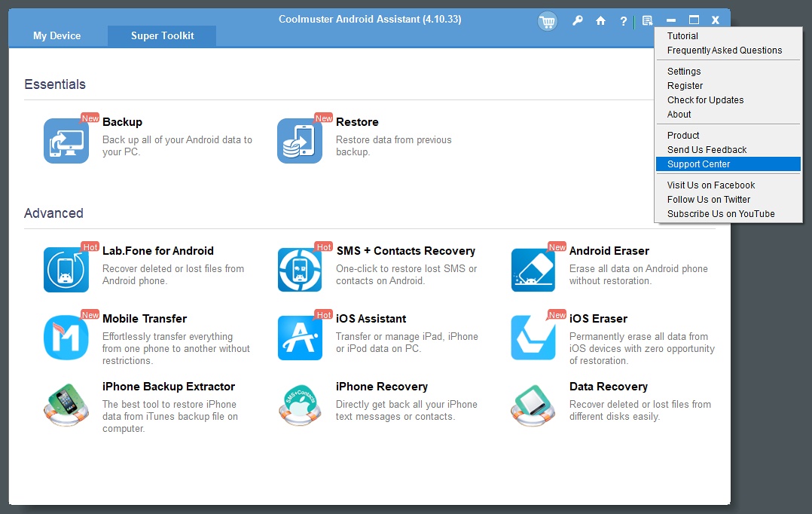Open the Mobile Transfer icon

pos(66,338)
